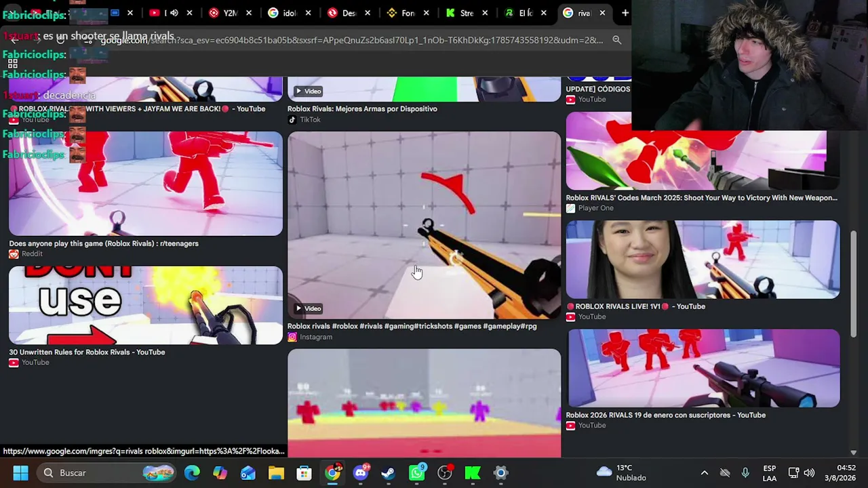This screenshot has width=868, height=488.
Task: Open 'Does anyone play this game' Reddit link
Action: (x=104, y=243)
